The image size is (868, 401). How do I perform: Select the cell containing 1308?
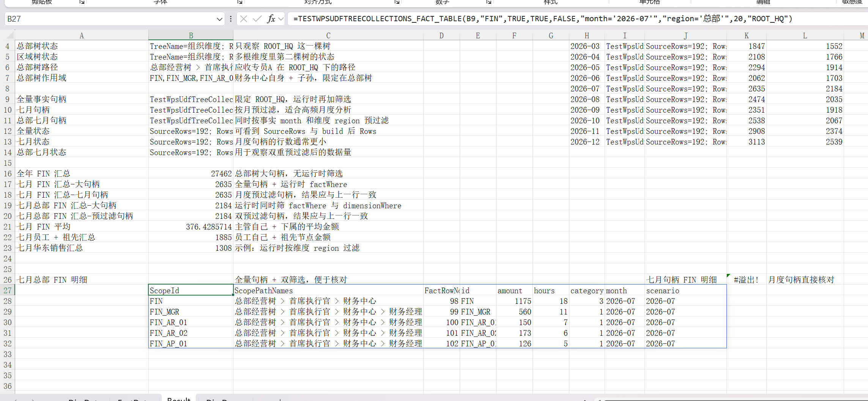pyautogui.click(x=191, y=248)
